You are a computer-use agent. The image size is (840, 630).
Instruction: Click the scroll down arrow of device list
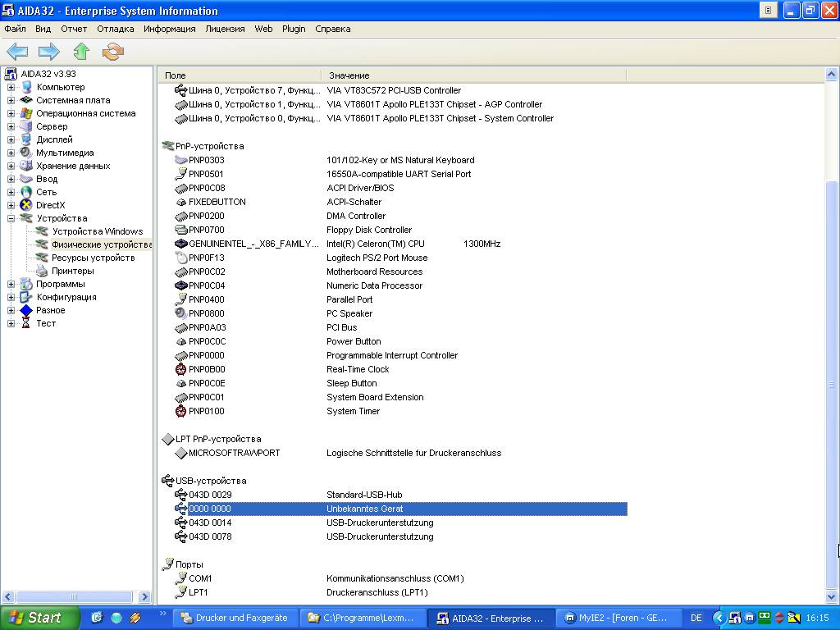click(832, 596)
